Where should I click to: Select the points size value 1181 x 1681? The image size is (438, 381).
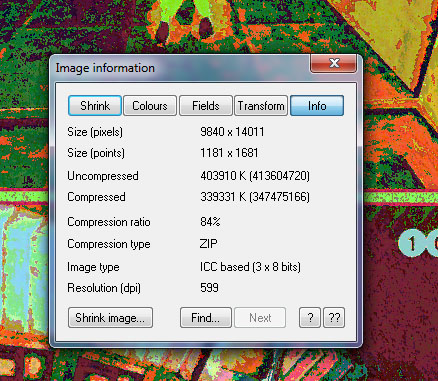coord(229,153)
